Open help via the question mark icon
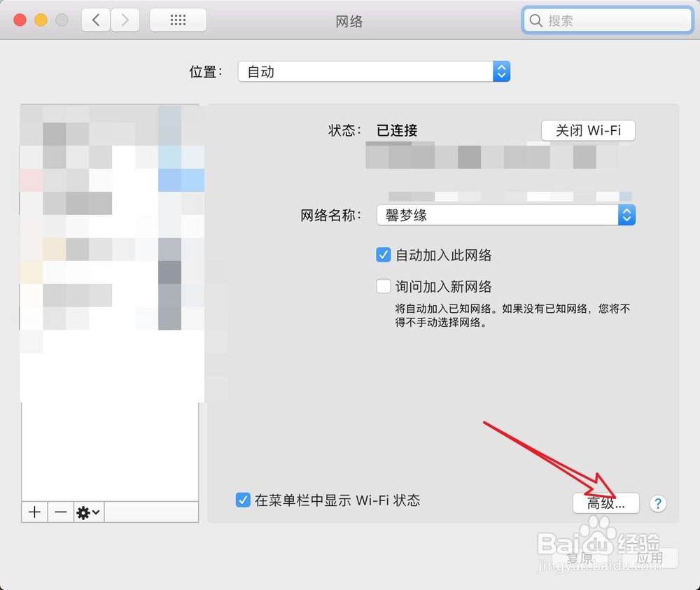The width and height of the screenshot is (700, 590). click(658, 503)
